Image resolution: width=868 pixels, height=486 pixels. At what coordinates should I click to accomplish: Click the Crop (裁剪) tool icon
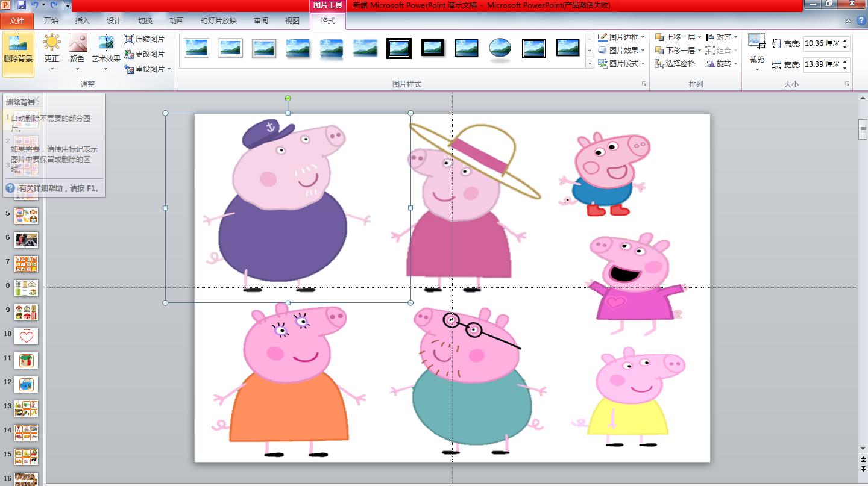tap(756, 42)
